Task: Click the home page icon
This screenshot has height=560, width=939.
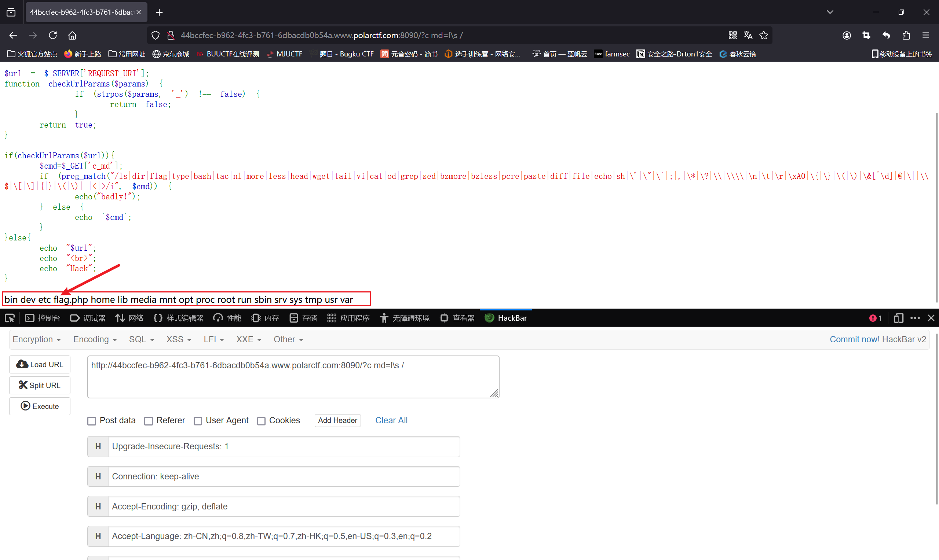Action: click(72, 35)
